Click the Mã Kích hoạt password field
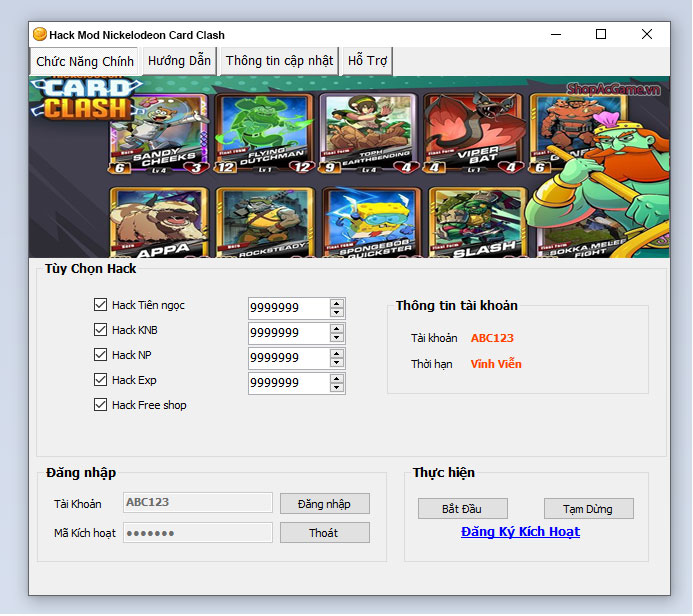Viewport: 693px width, 616px height. coord(198,532)
